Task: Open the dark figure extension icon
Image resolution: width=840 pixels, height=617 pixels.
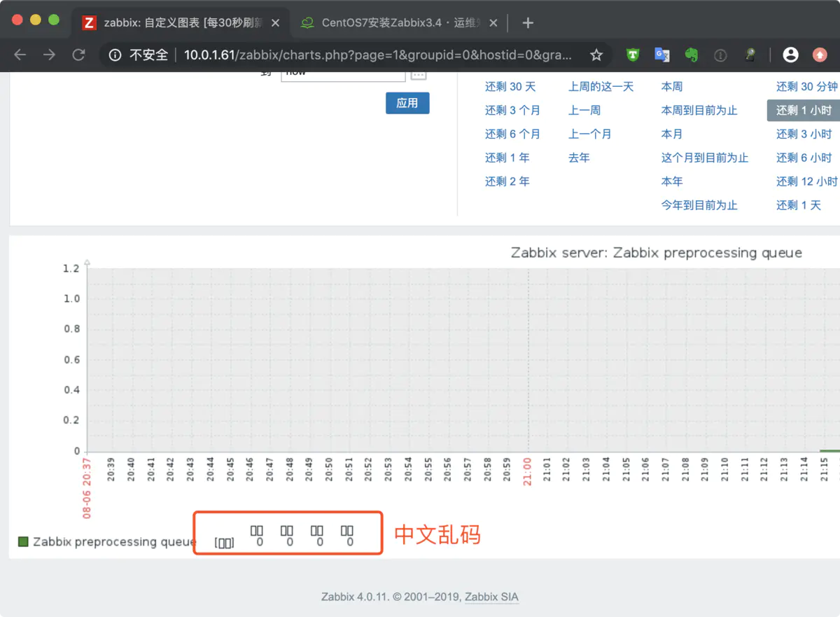Action: tap(750, 55)
